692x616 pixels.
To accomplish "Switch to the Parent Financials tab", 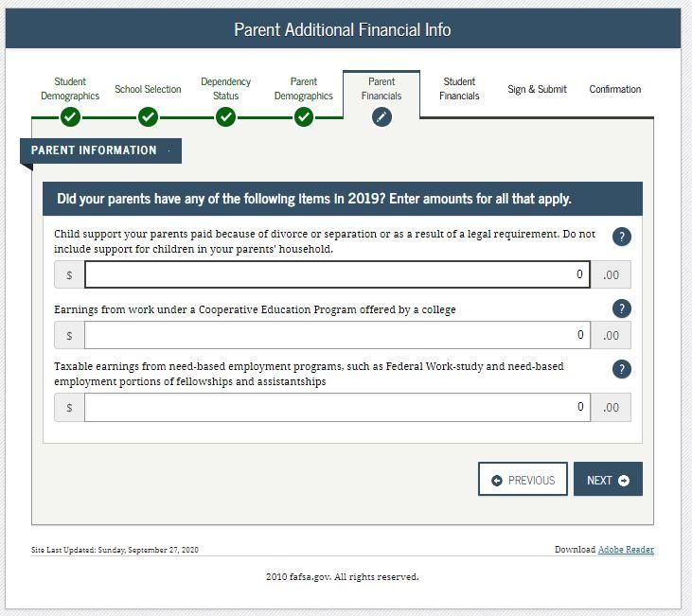I will click(x=381, y=89).
